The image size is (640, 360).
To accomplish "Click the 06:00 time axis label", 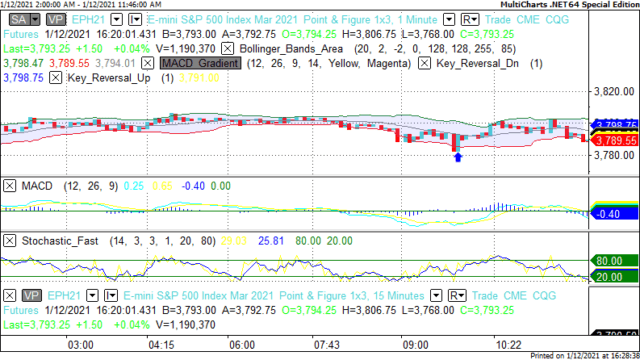I will point(242,345).
